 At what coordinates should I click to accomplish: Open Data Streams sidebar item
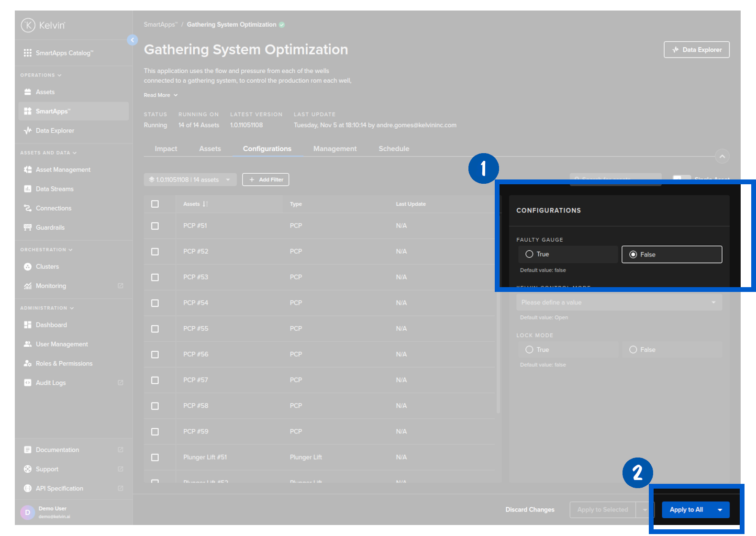[x=55, y=189]
